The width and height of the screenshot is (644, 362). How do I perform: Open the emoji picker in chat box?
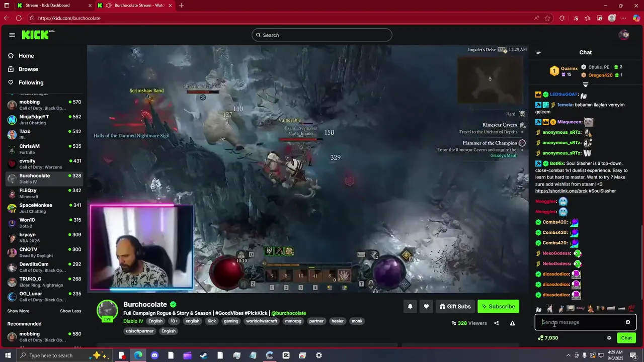tap(628, 322)
